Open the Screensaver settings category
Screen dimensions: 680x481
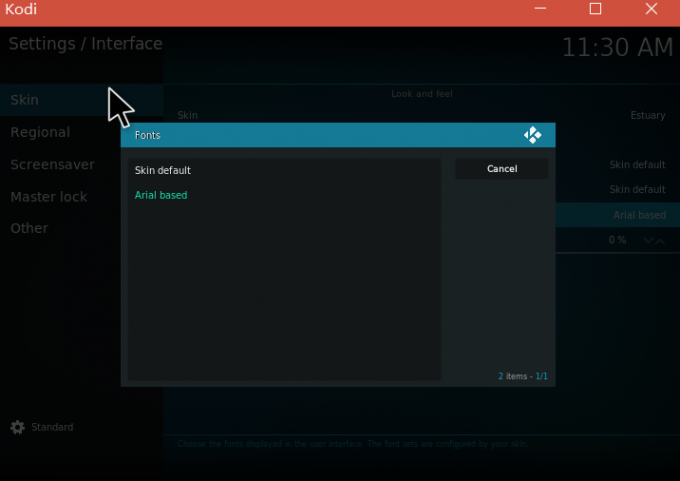coord(52,164)
